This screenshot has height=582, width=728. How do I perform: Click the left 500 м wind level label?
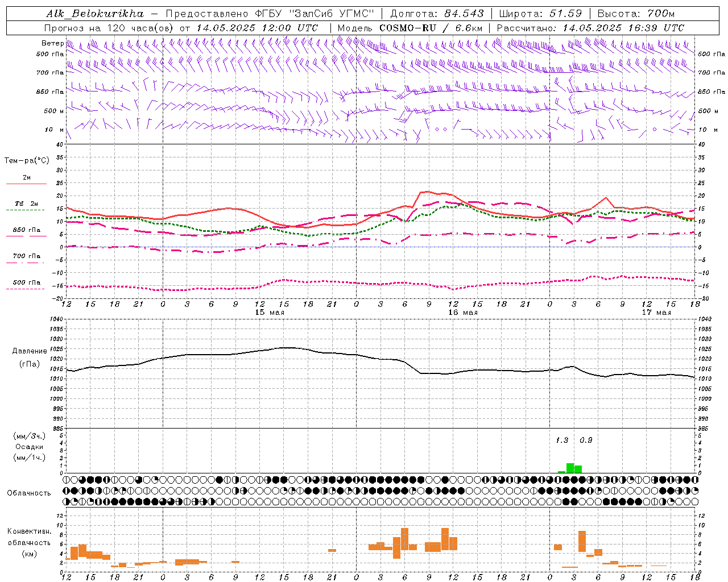coord(54,111)
